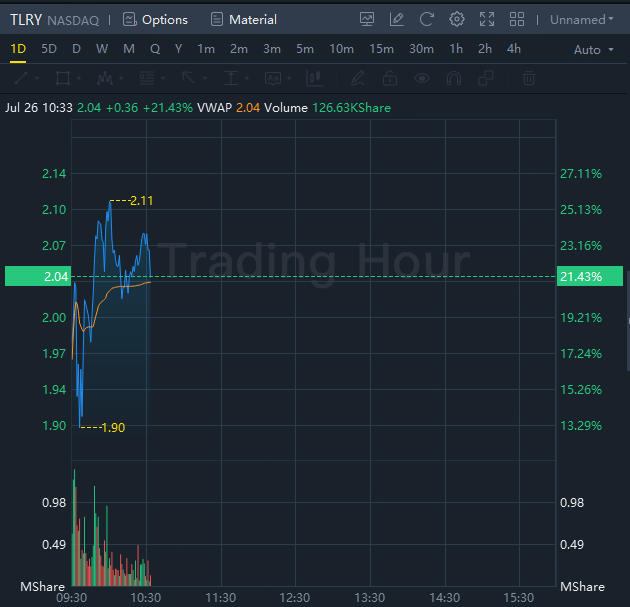Click the 21.43% change label on right axis

pos(590,276)
